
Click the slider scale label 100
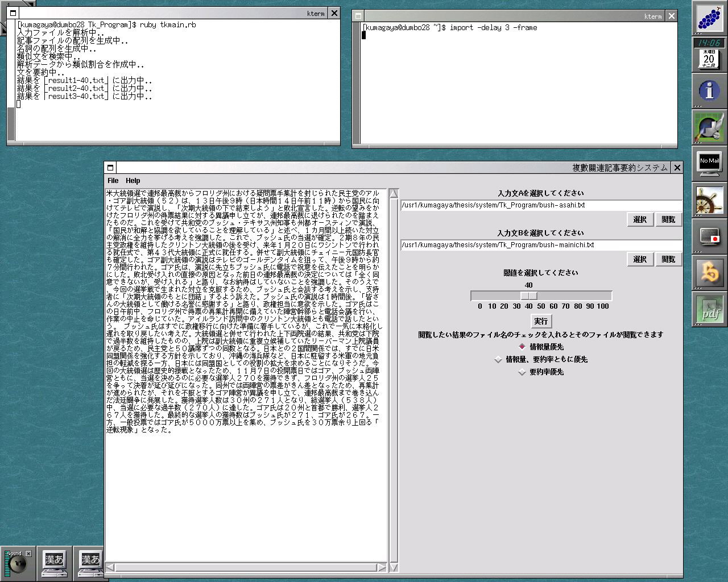[603, 306]
